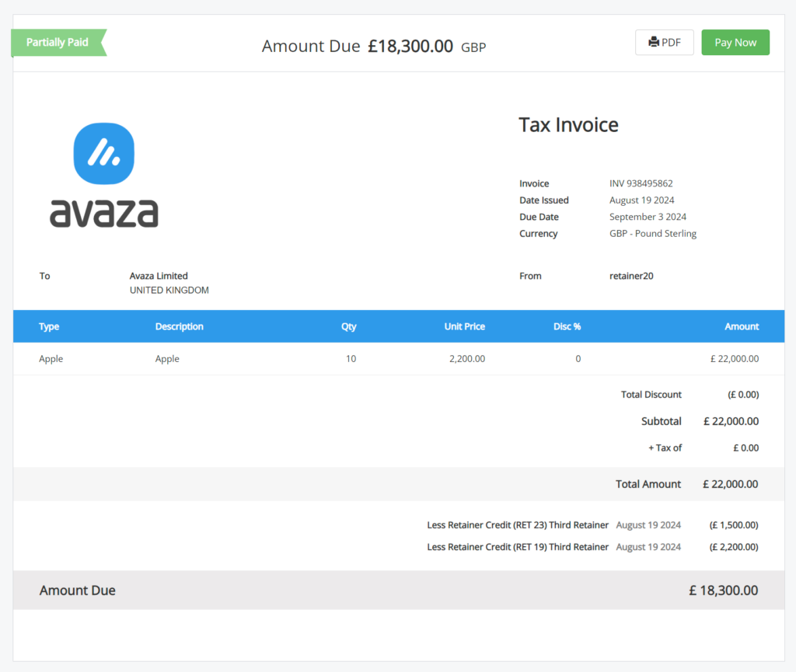Viewport: 796px width, 672px height.
Task: Click due date September 3 2024
Action: click(x=648, y=217)
